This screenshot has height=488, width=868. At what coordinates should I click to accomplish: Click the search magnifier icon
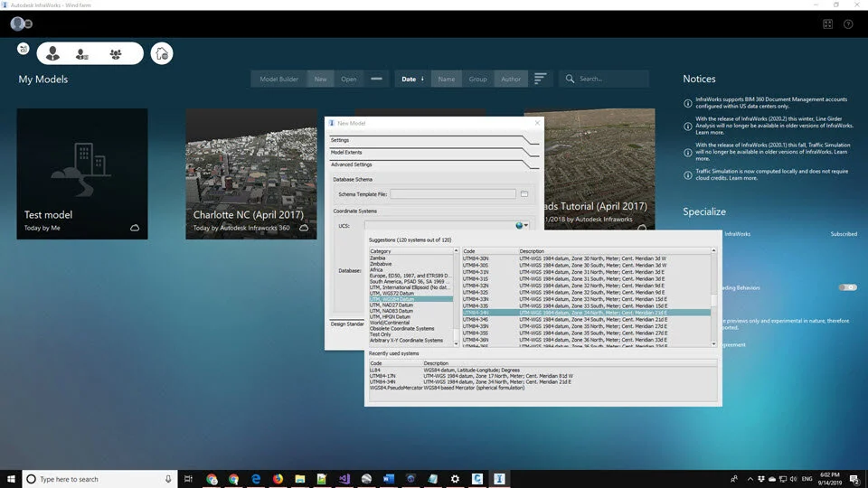click(570, 79)
